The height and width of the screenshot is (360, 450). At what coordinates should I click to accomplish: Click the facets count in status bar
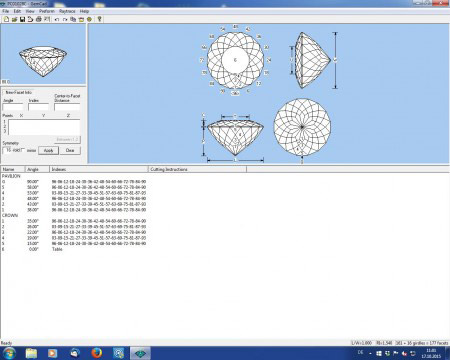point(422,343)
